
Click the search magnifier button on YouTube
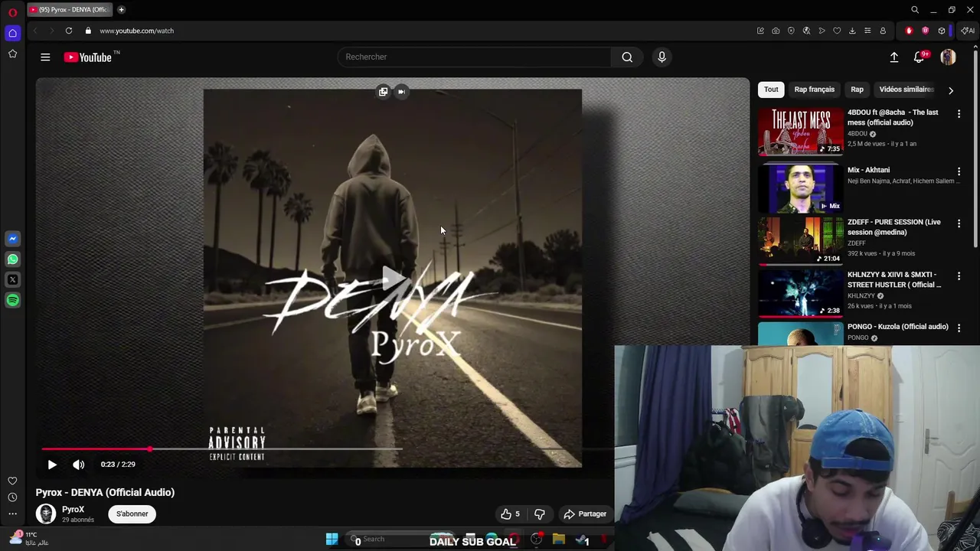pyautogui.click(x=627, y=57)
